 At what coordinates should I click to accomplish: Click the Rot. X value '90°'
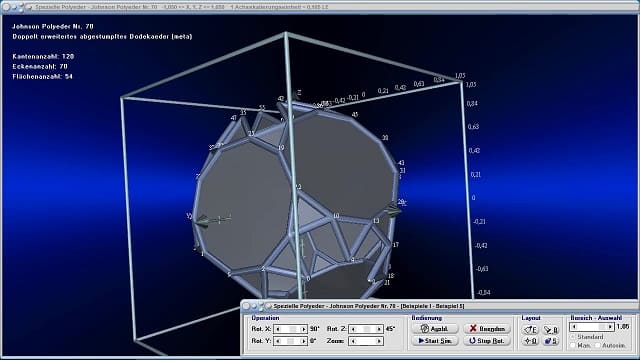(x=314, y=329)
